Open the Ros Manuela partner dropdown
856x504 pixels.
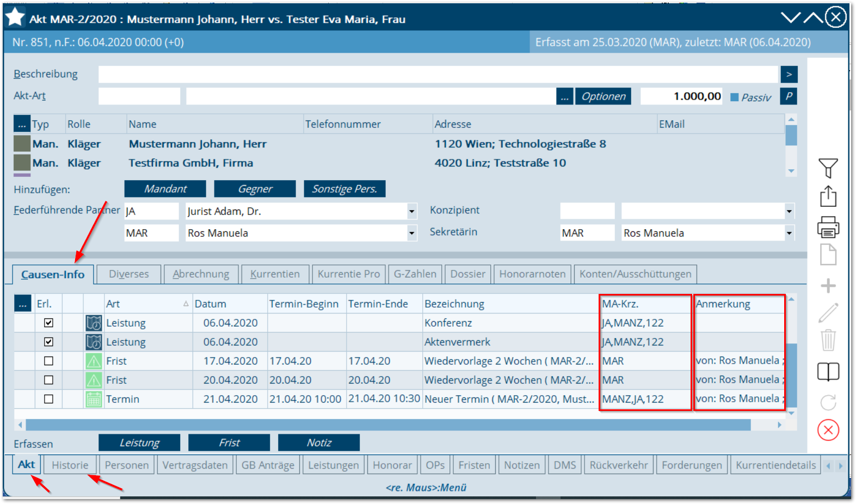point(412,233)
